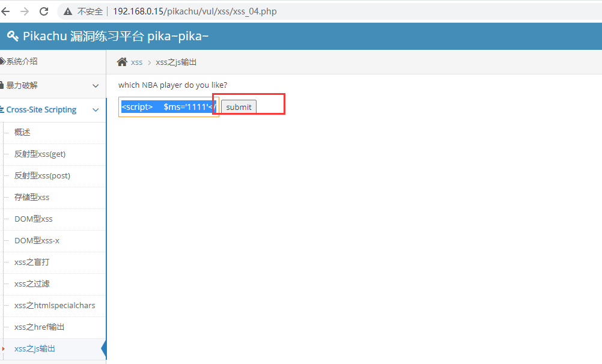Open 系统介绍 in the sidebar

22,61
